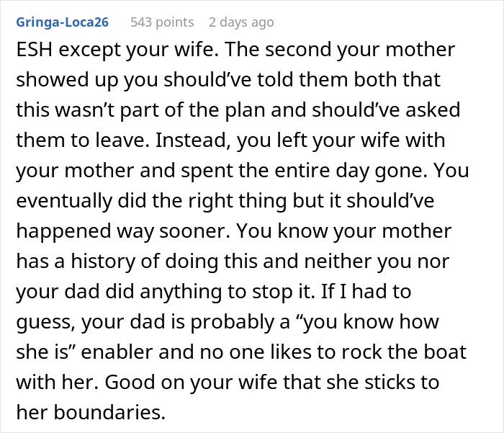This screenshot has height=433, width=504.
Task: Click the phrase 'rock the boat'
Action: point(404,352)
